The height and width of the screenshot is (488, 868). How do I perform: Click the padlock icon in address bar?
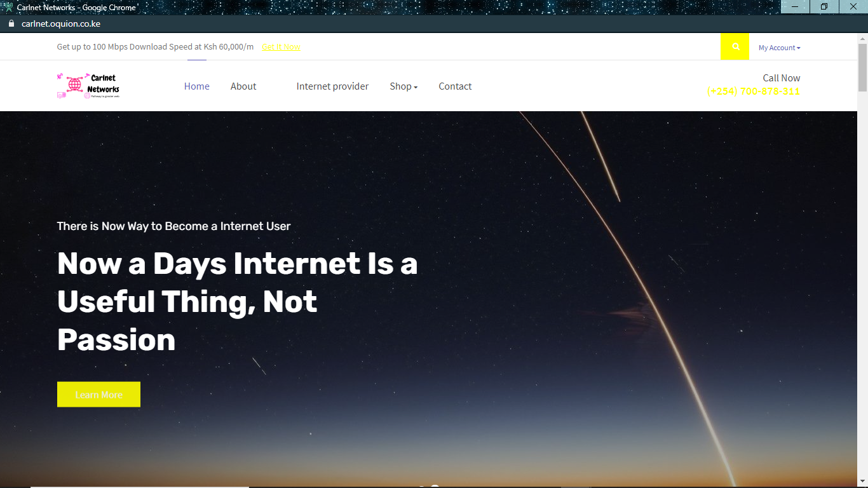pos(11,24)
